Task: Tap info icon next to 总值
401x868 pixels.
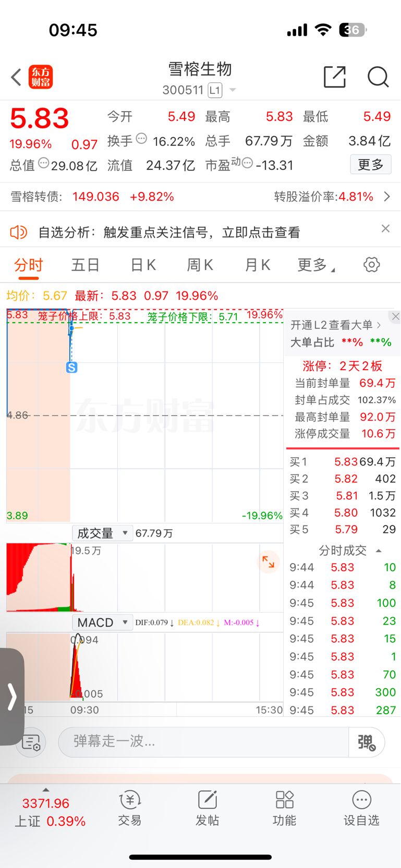Action: [x=44, y=164]
